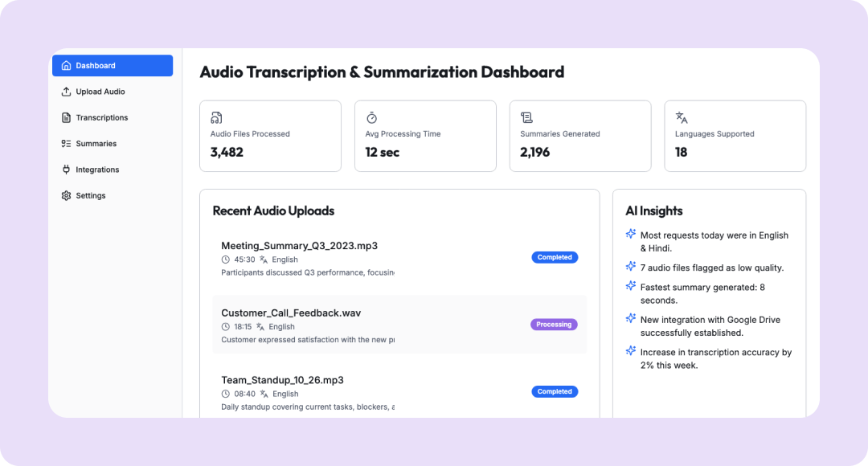Click the Upload Audio upload icon
Viewport: 868px width, 466px height.
(x=66, y=92)
